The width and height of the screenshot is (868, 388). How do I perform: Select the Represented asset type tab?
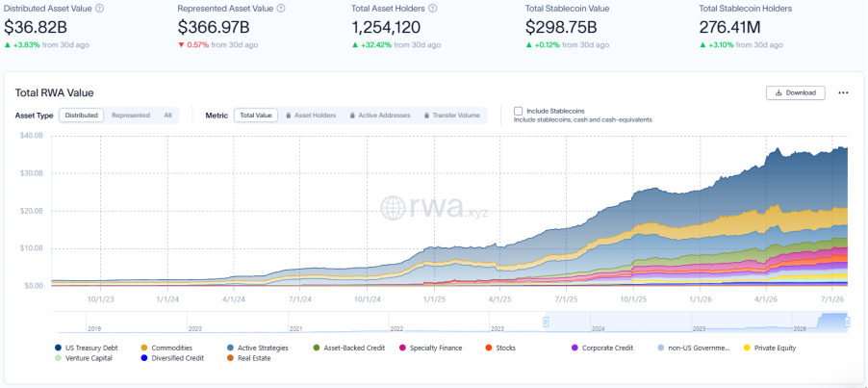tap(131, 116)
